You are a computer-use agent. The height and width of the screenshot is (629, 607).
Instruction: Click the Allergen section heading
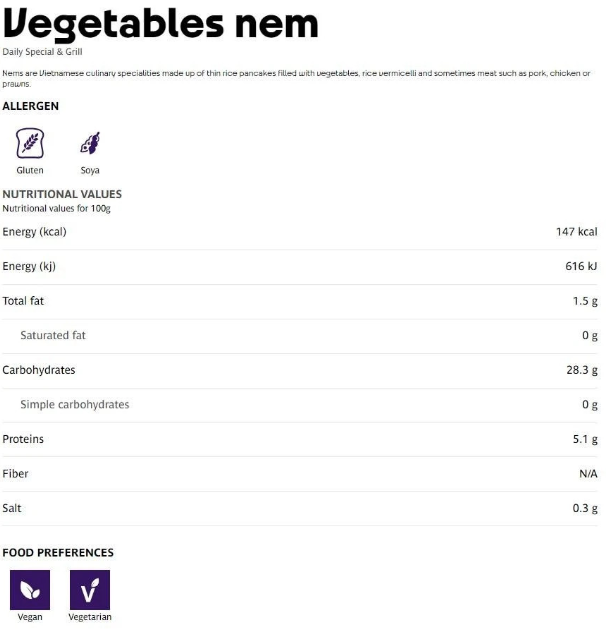click(31, 106)
